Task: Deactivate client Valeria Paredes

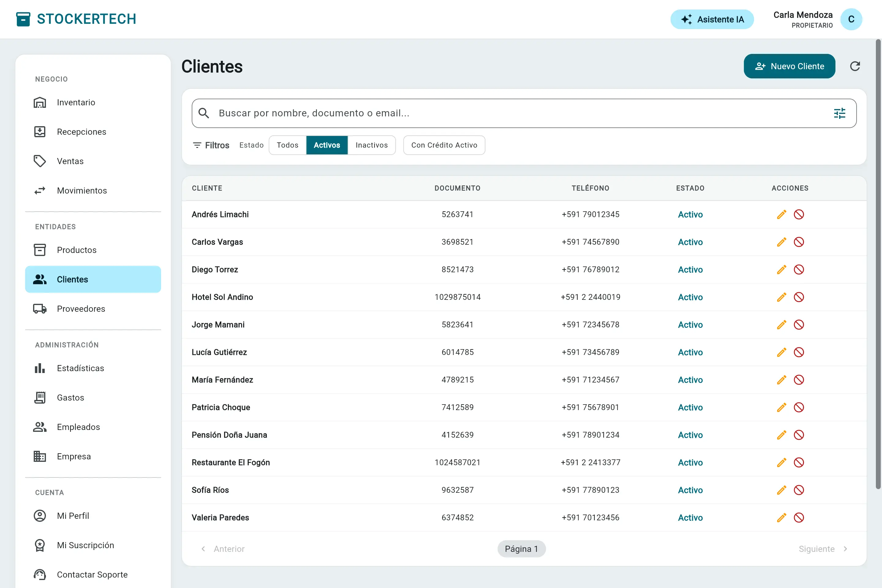Action: 799,518
